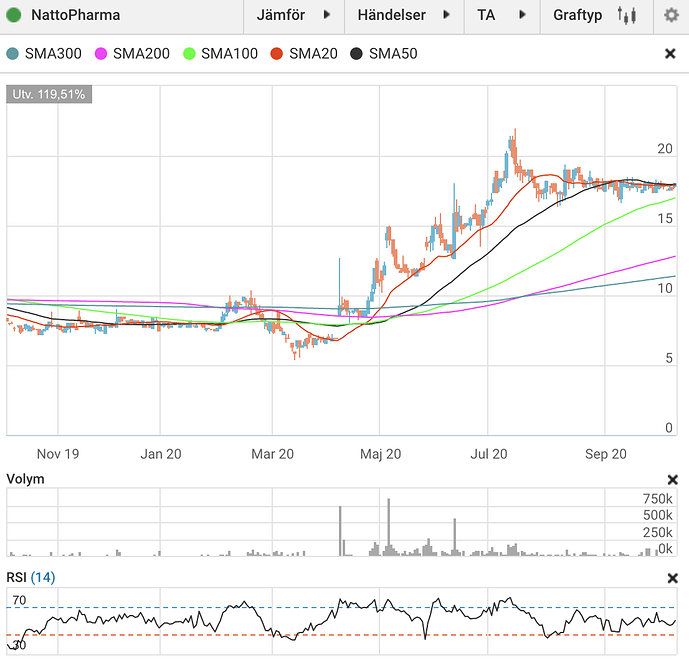The image size is (689, 668).
Task: Click the Sep 20 axis label
Action: tap(606, 454)
